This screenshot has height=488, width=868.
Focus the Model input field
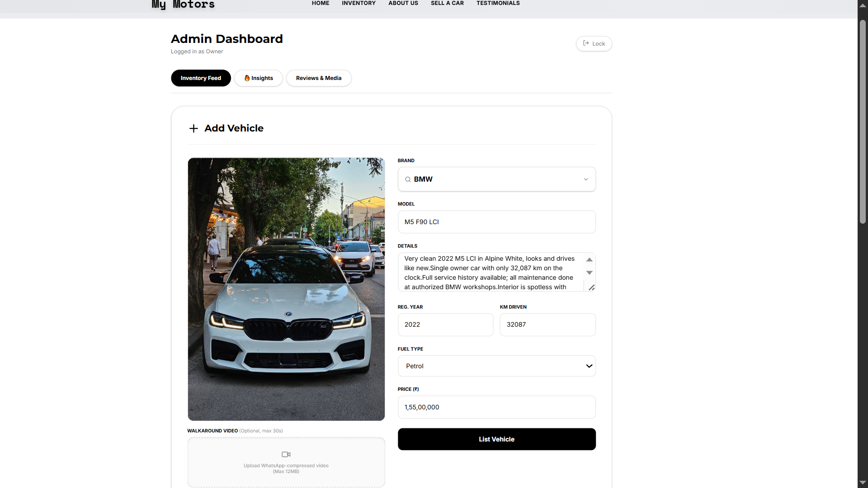coord(496,222)
